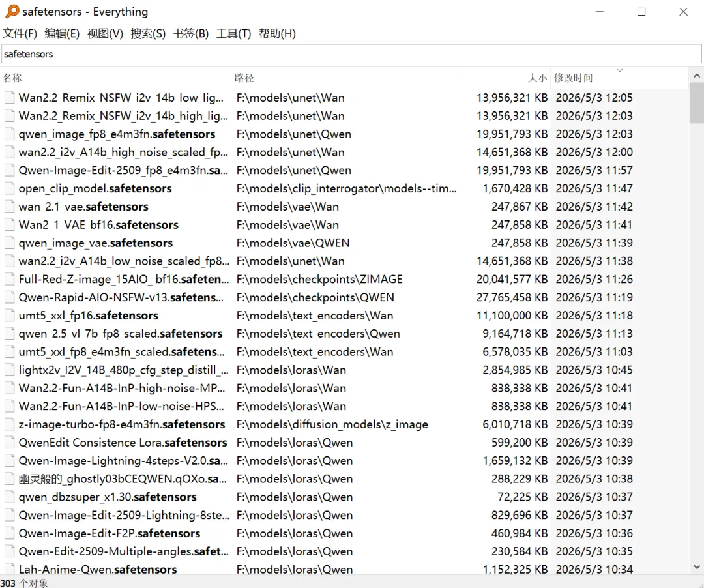This screenshot has width=704, height=588.
Task: Click file icon of wan2.2_i2v_A14b_high_noise_scaled
Action: click(9, 152)
